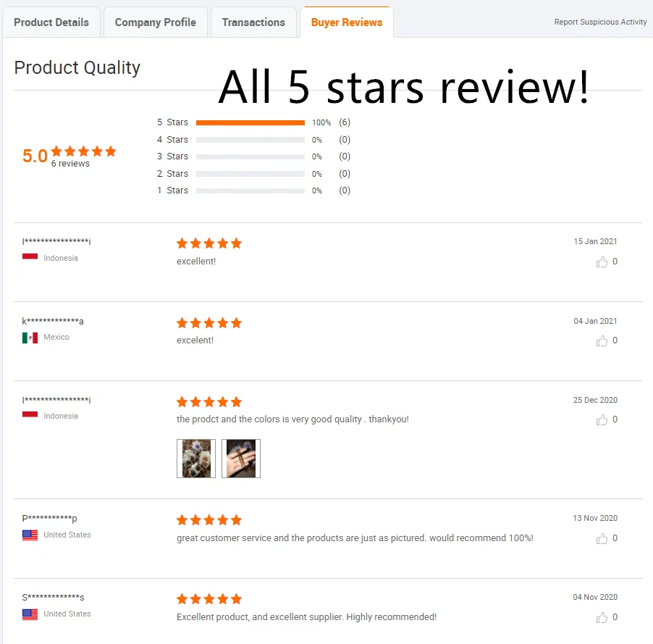Viewport: 653px width, 644px height.
Task: Open the second review photo showing a hand
Action: point(240,459)
